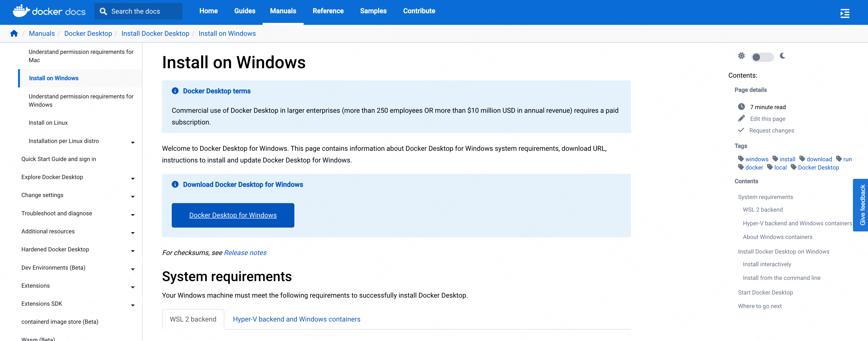Expand the Extensions section arrow
This screenshot has height=341, width=868.
pos(133,287)
